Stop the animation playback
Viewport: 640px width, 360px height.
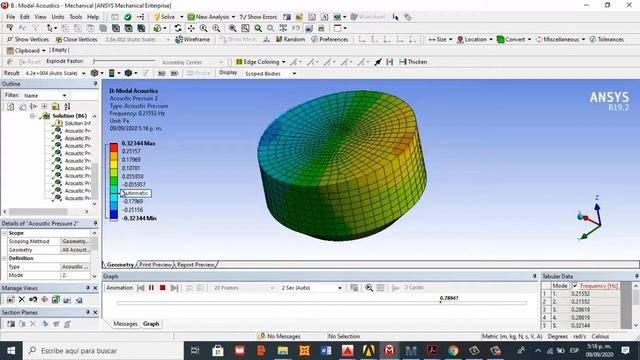pyautogui.click(x=162, y=288)
